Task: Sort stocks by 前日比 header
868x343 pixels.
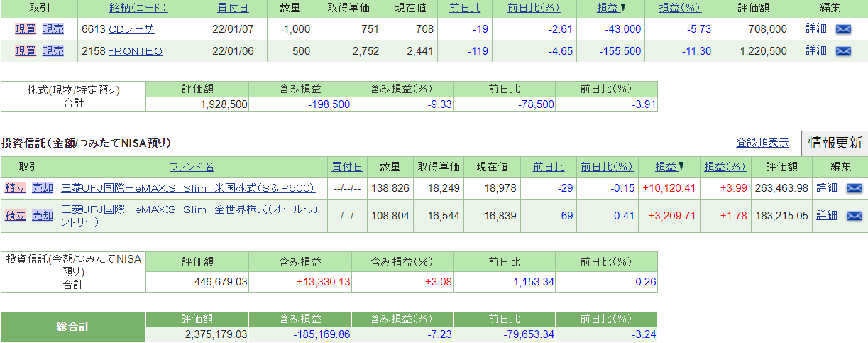Action: pyautogui.click(x=465, y=9)
